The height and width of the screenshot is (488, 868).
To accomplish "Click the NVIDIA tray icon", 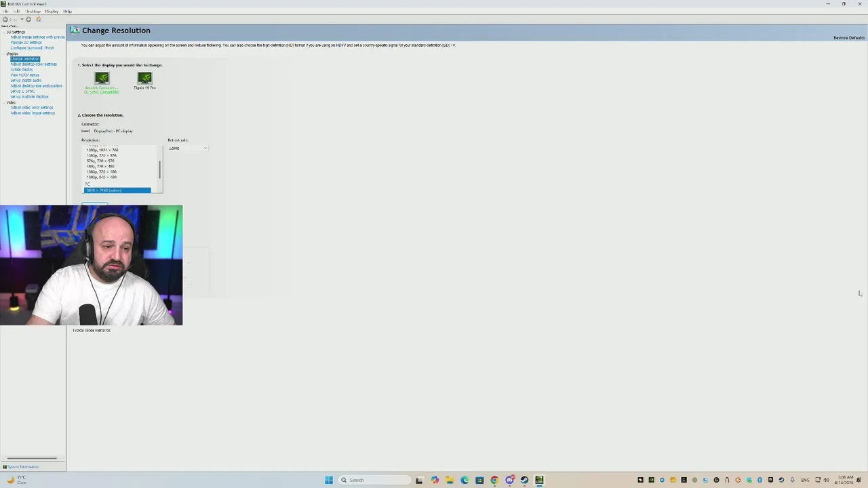I will point(651,480).
